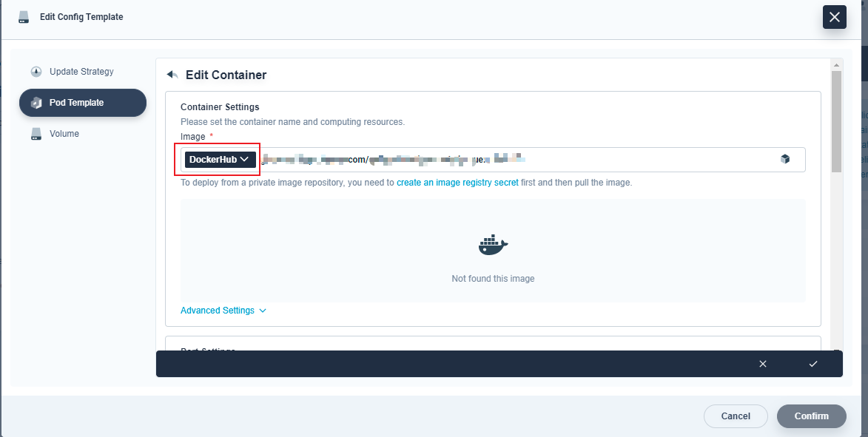868x437 pixels.
Task: Click the create an image registry secret link
Action: [460, 181]
